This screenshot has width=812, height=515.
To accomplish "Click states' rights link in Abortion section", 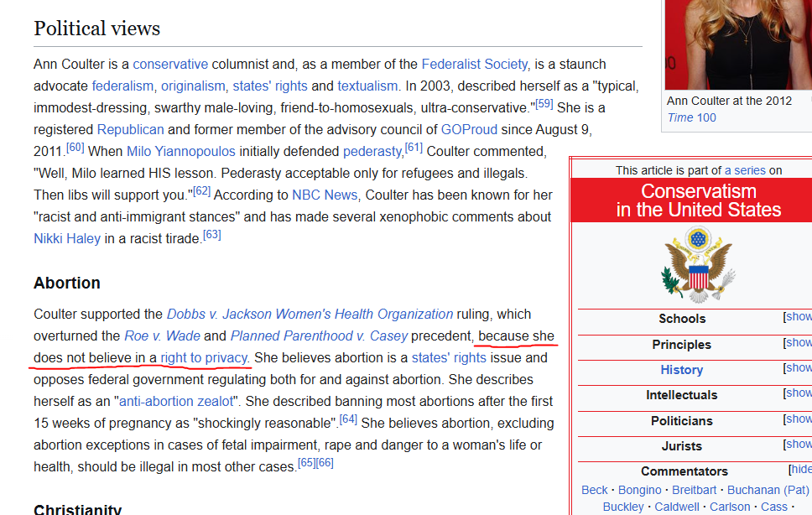I will 449,357.
